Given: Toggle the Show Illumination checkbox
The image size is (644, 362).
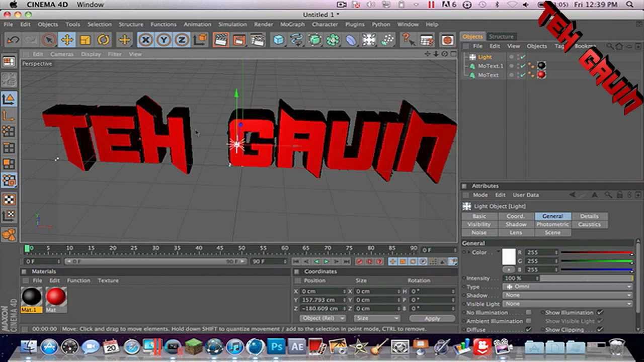Looking at the screenshot, I should point(600,312).
